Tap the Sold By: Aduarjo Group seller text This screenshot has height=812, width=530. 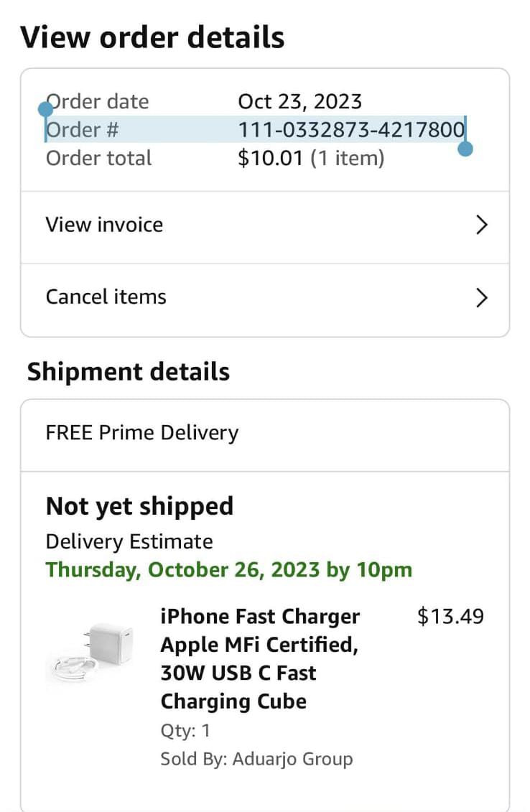(256, 759)
